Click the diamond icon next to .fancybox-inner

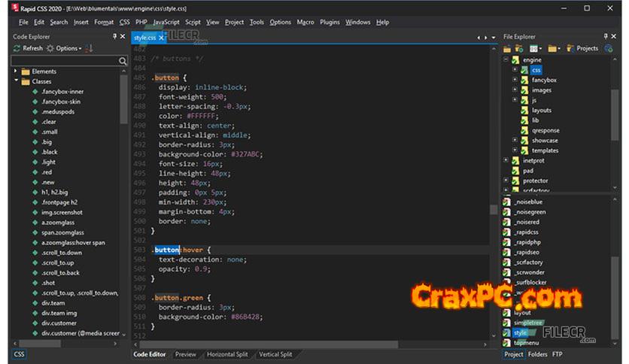click(x=35, y=92)
